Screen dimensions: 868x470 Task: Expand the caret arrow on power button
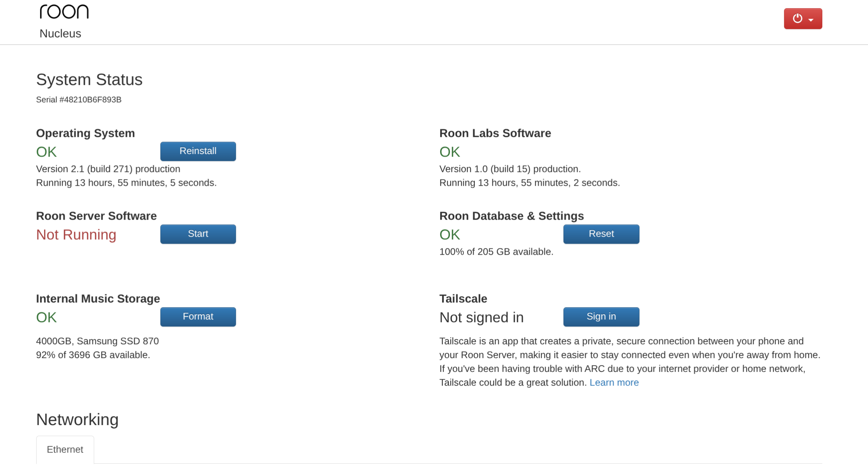click(x=811, y=20)
